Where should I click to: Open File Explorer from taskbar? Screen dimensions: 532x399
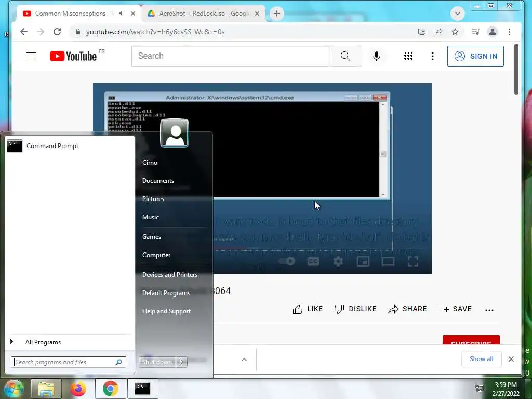click(x=46, y=389)
